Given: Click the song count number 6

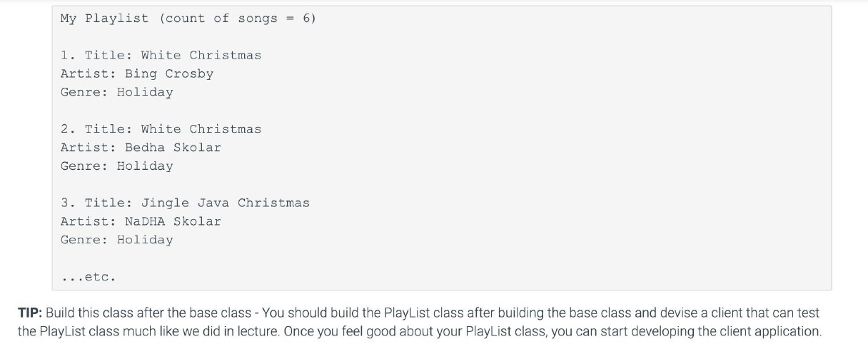Looking at the screenshot, I should (306, 19).
